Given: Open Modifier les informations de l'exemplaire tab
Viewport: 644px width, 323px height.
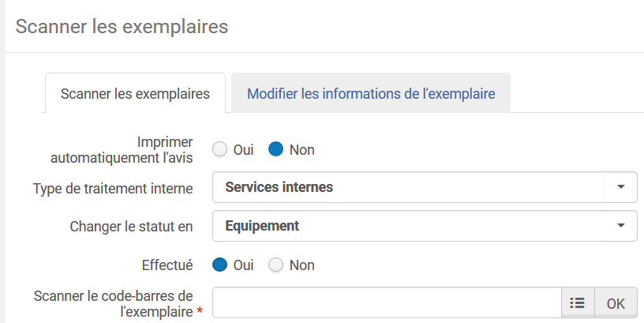Looking at the screenshot, I should [x=371, y=94].
